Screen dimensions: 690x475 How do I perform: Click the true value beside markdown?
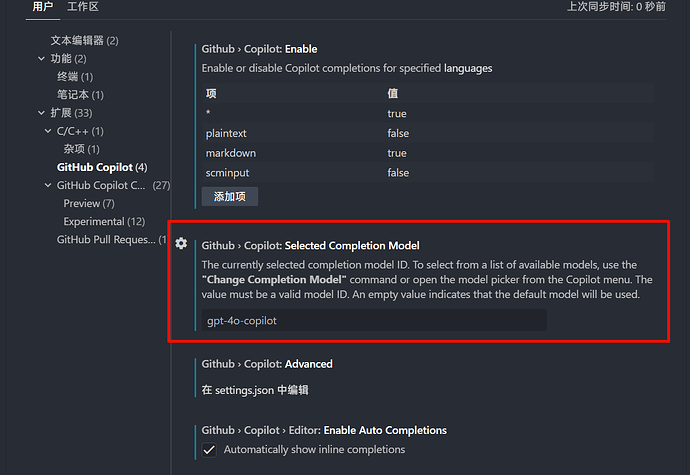[397, 153]
